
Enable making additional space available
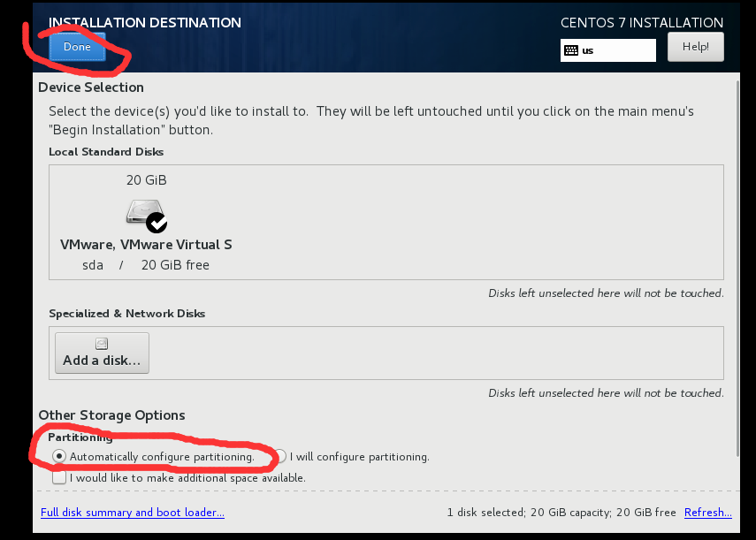click(x=59, y=476)
